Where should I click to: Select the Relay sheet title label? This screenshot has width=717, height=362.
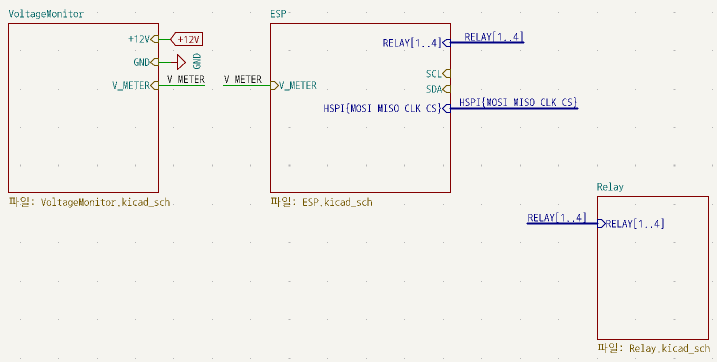tap(610, 187)
